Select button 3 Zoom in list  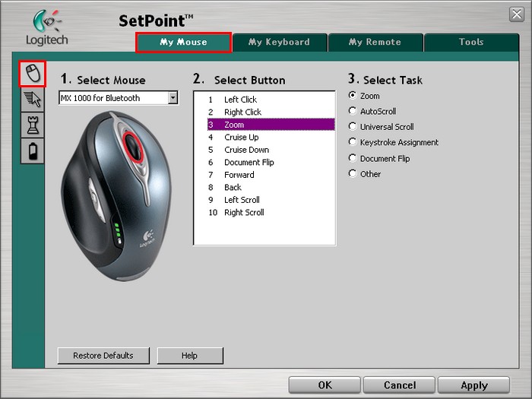pos(271,125)
